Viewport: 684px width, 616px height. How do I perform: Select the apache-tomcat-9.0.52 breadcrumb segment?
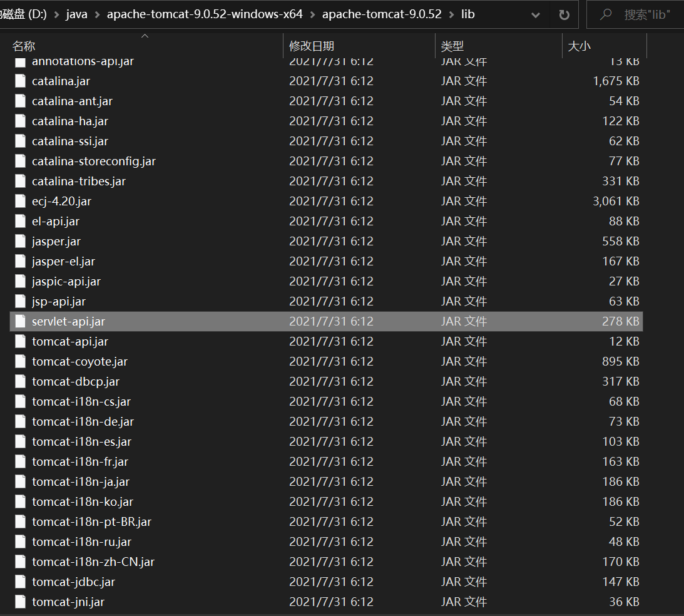tap(382, 14)
